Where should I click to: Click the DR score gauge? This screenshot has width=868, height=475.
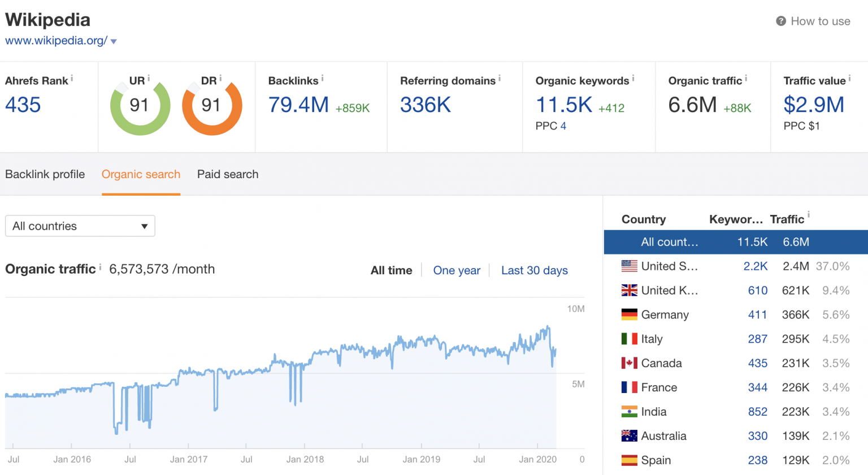tap(212, 106)
